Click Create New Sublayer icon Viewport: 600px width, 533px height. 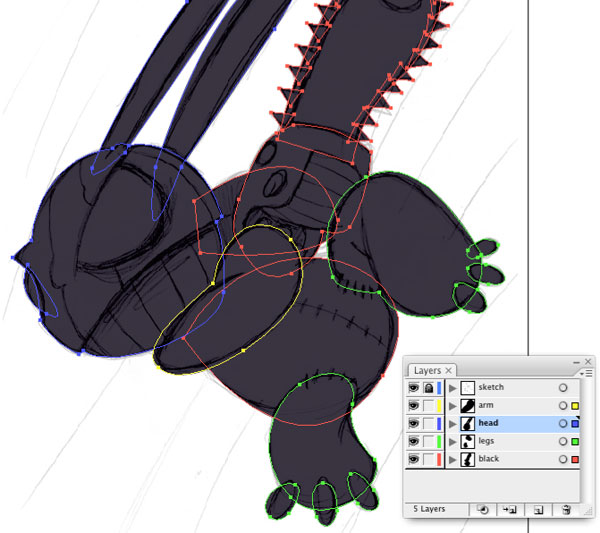click(x=510, y=509)
